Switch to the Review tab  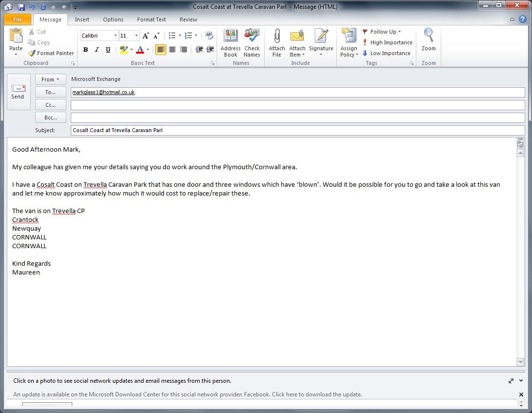click(188, 20)
